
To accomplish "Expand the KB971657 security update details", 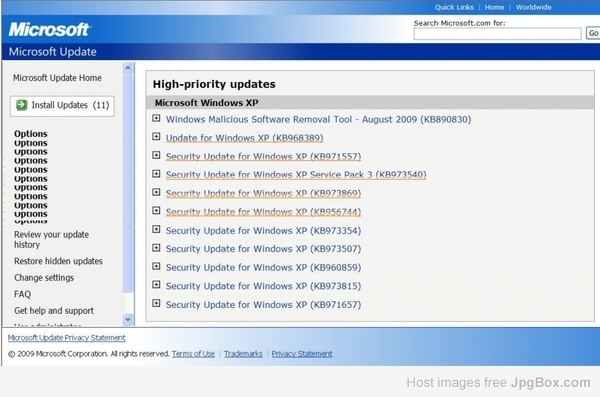I will [x=156, y=303].
